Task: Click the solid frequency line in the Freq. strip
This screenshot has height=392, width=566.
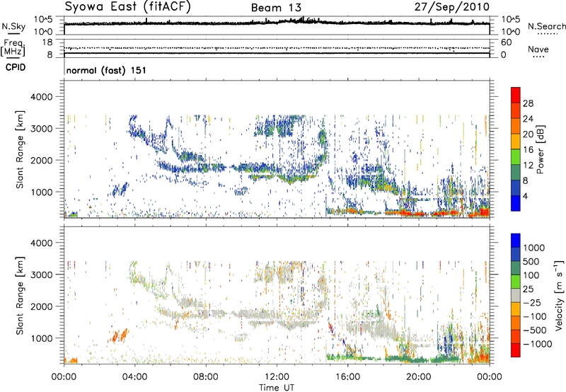Action: [277, 53]
